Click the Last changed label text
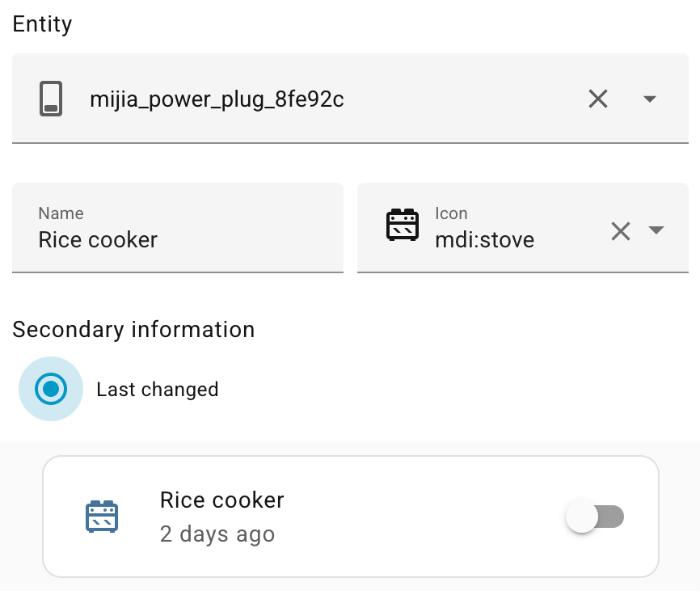 [158, 390]
